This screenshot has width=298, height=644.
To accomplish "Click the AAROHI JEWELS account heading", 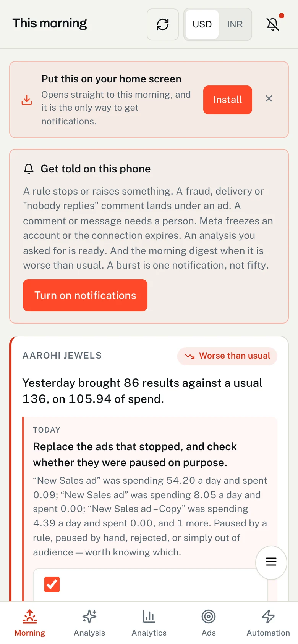I will click(62, 356).
